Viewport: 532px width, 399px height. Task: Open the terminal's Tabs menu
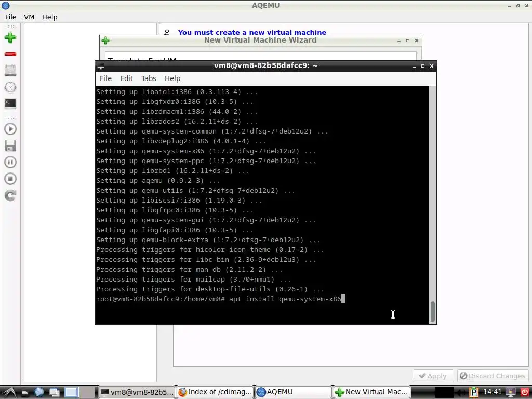pos(149,78)
